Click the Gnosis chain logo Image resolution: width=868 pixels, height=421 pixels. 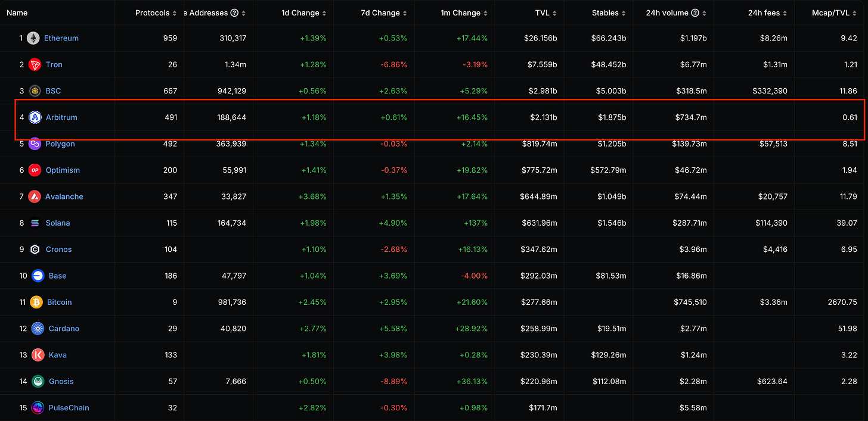pos(38,381)
